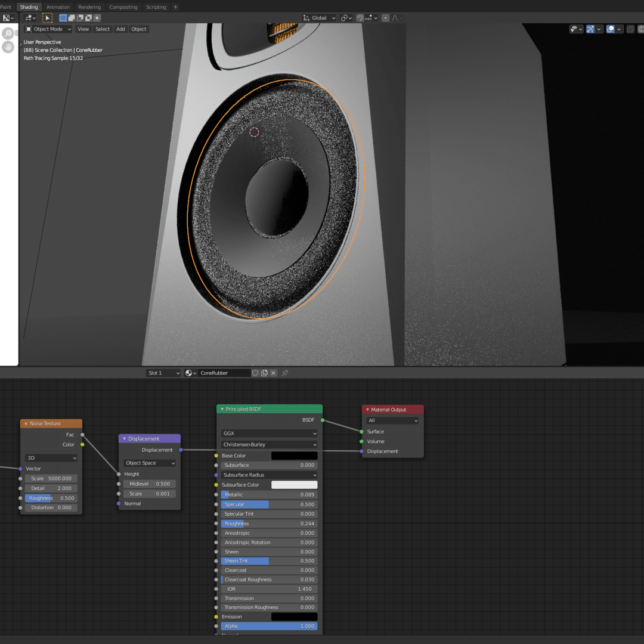Switch to the Animation workspace tab

58,7
